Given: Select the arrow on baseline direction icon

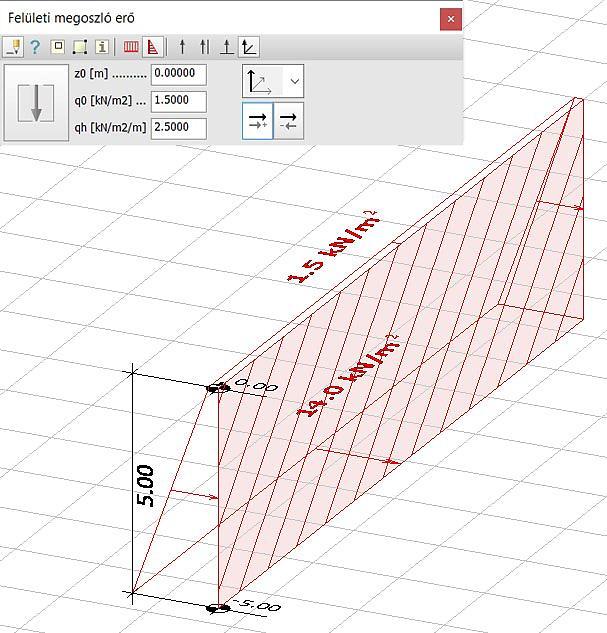Looking at the screenshot, I should (x=227, y=47).
